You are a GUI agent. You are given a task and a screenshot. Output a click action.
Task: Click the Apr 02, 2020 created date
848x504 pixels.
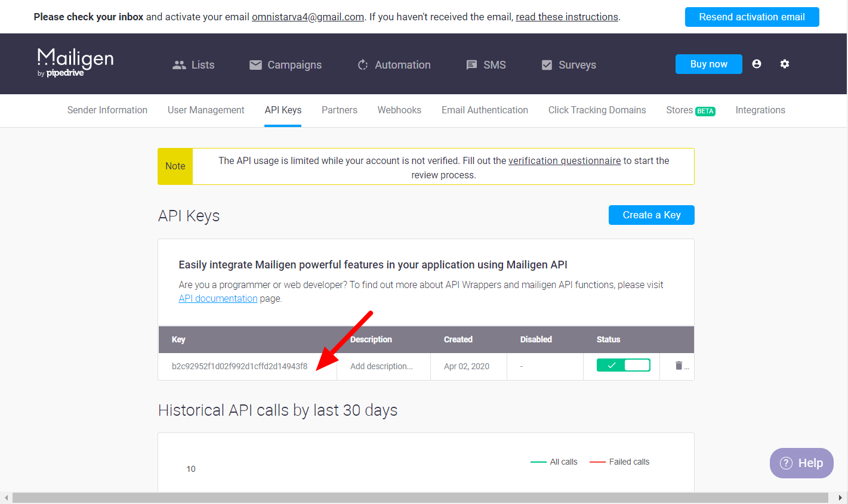click(x=467, y=366)
